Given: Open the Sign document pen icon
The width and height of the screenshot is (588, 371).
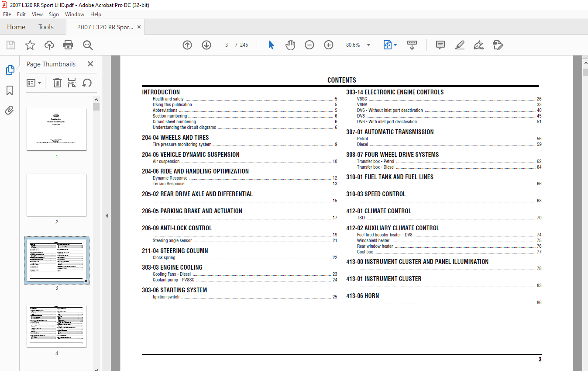Looking at the screenshot, I should [x=479, y=45].
